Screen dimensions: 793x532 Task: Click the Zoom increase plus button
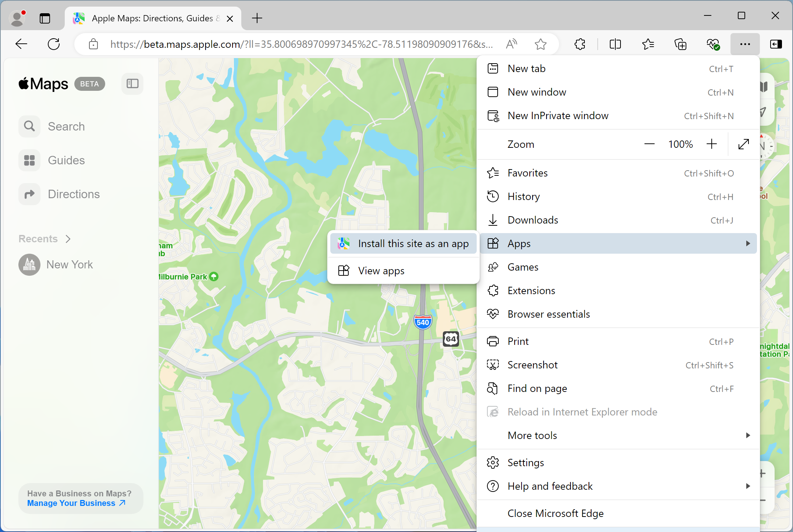[x=712, y=144]
